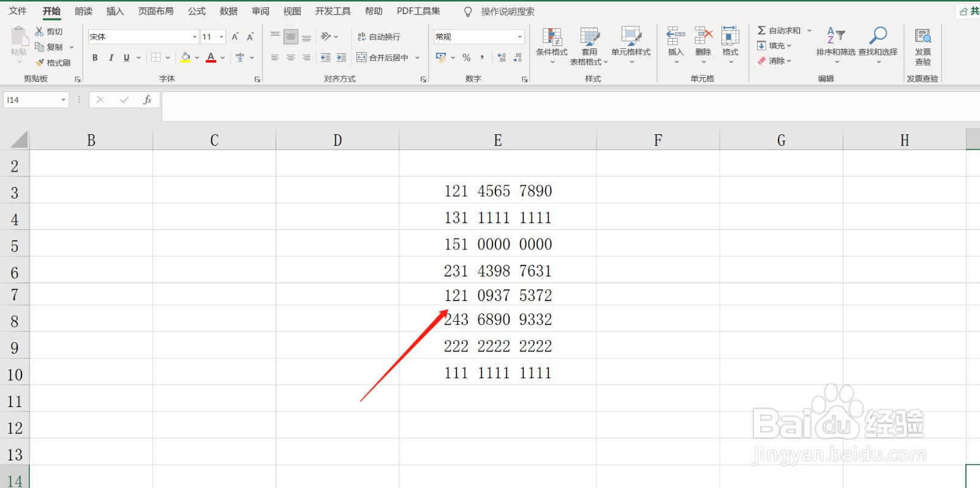The image size is (980, 488).
Task: Toggle 自动换行 wrap text
Action: click(x=379, y=37)
